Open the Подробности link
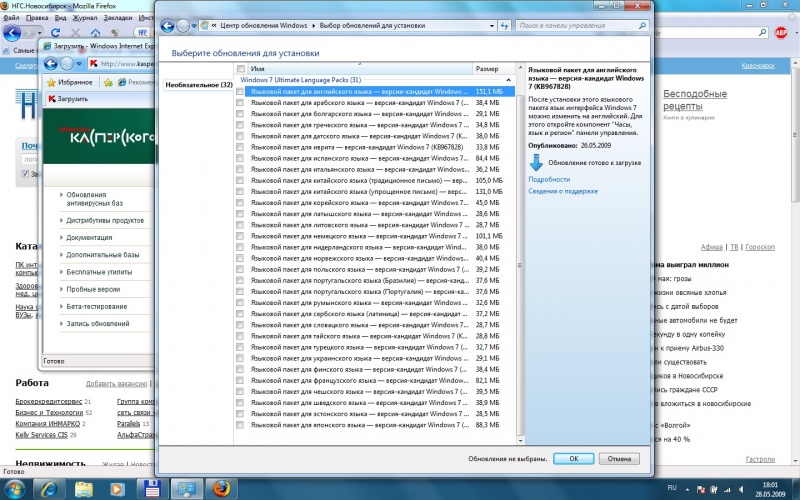Image resolution: width=800 pixels, height=500 pixels. pos(549,180)
